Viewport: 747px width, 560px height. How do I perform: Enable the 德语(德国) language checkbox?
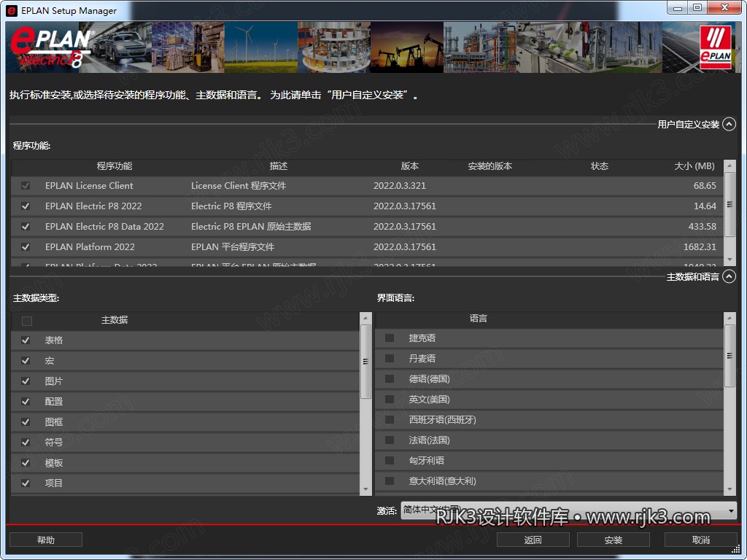click(x=390, y=379)
